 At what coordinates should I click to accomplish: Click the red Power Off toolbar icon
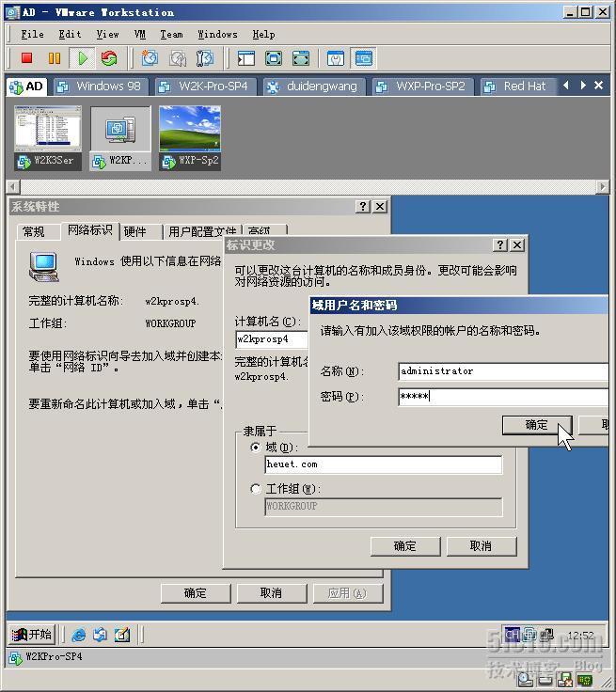26,58
